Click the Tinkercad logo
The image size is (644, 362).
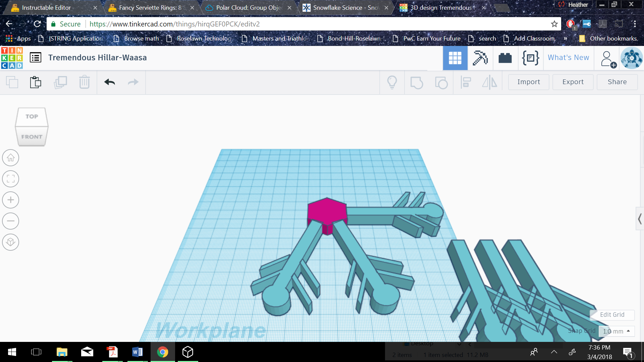tap(12, 58)
